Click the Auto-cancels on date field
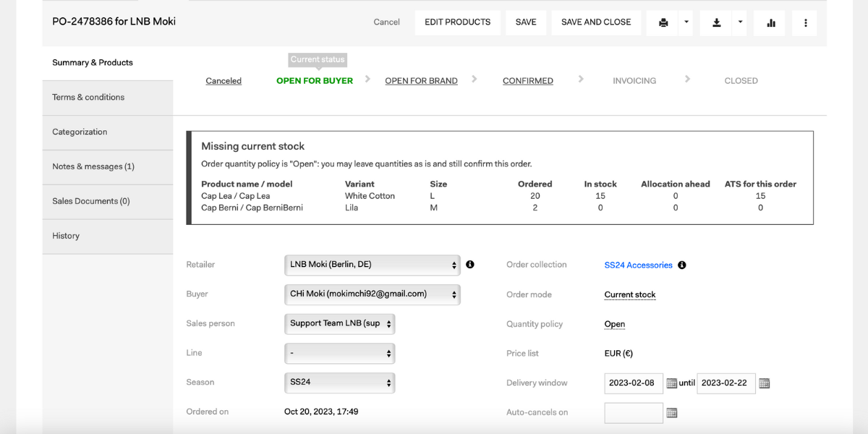Screen dimensions: 868x434 point(634,413)
